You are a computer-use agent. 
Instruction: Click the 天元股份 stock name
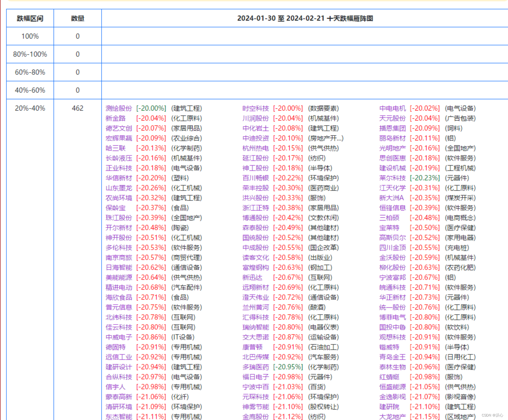tap(392, 118)
